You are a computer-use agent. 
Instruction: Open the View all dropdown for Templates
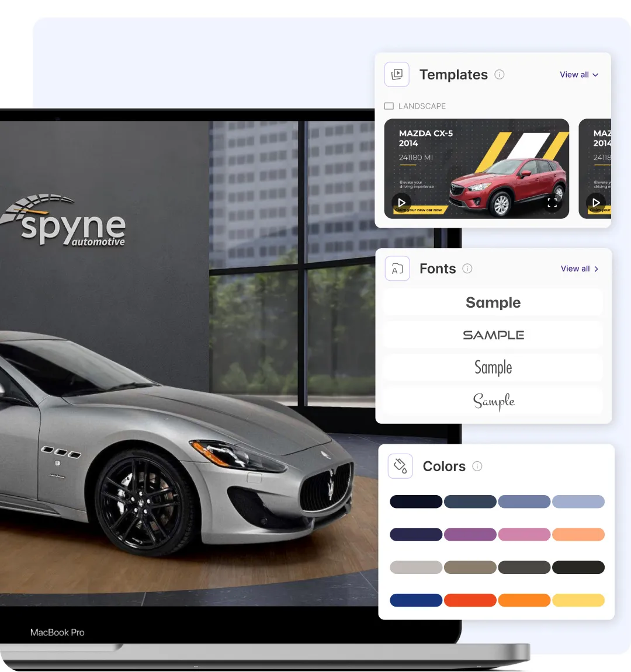click(x=578, y=75)
